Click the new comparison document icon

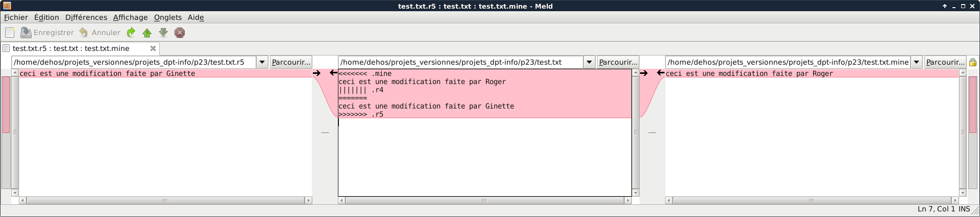(x=10, y=33)
